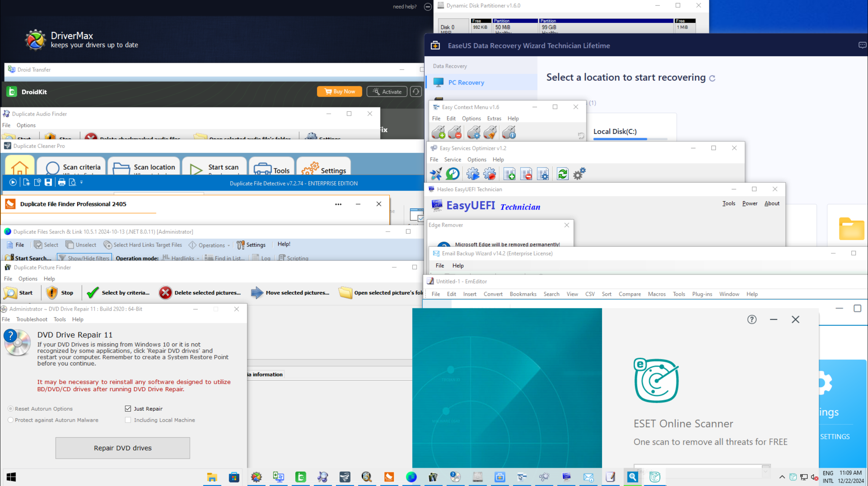Show hidden system tray icons
The height and width of the screenshot is (486, 868).
click(x=782, y=477)
